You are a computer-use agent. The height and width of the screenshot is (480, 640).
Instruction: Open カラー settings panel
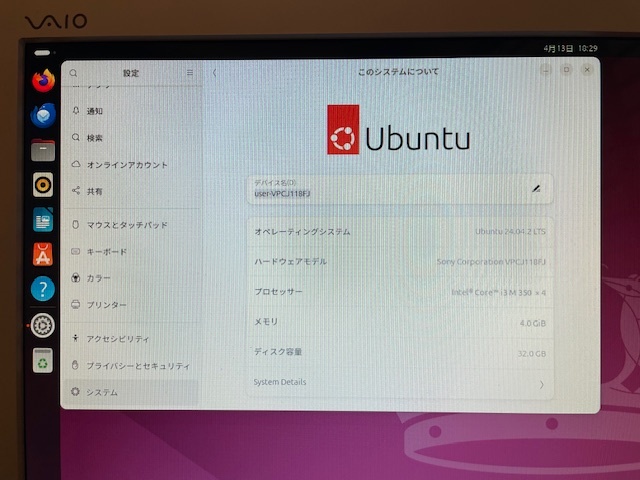coord(131,278)
